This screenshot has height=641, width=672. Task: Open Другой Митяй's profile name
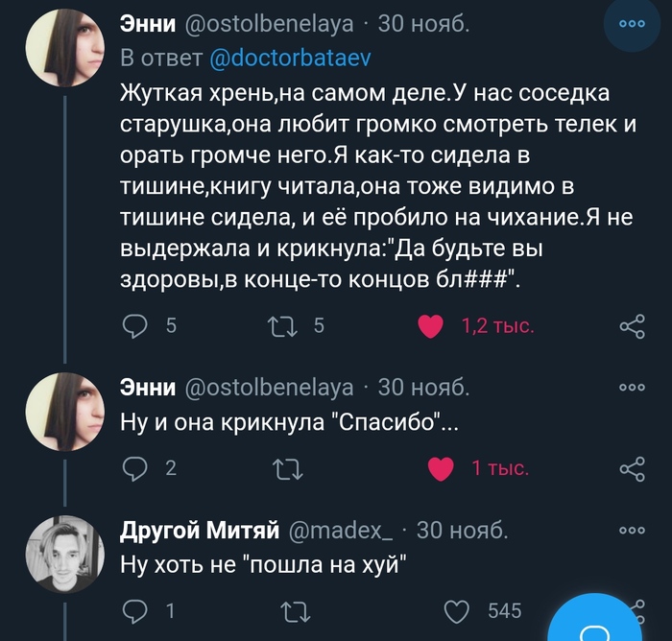point(199,531)
